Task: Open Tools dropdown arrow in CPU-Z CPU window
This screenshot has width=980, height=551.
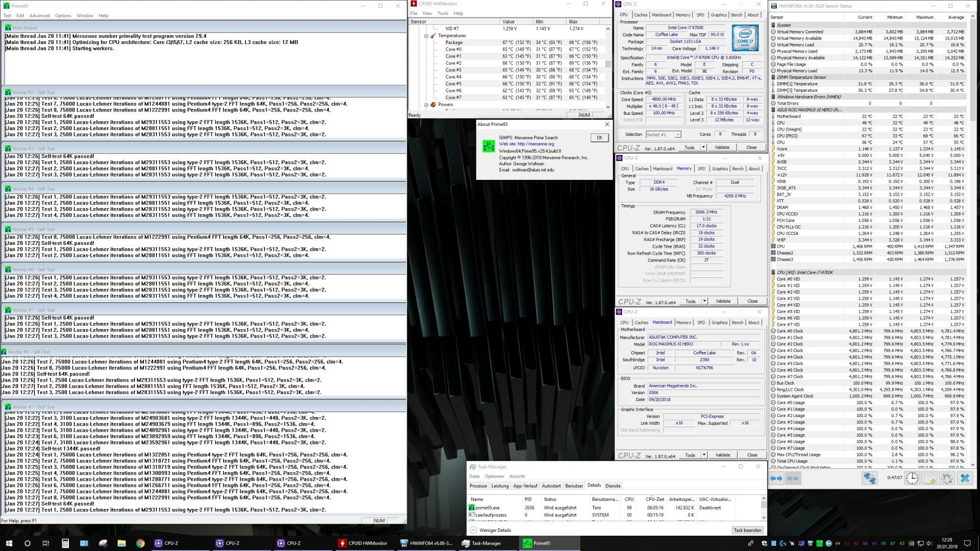Action: pos(703,147)
